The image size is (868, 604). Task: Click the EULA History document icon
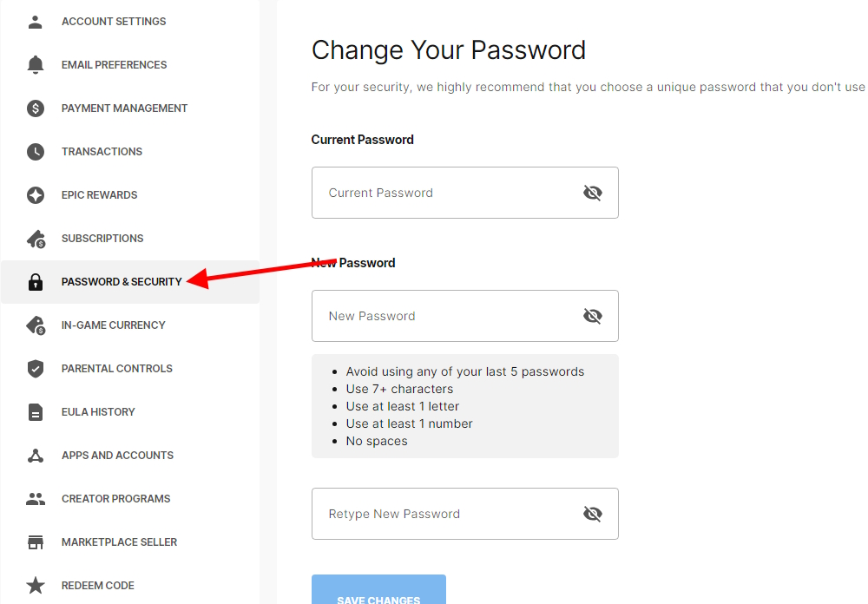point(35,411)
